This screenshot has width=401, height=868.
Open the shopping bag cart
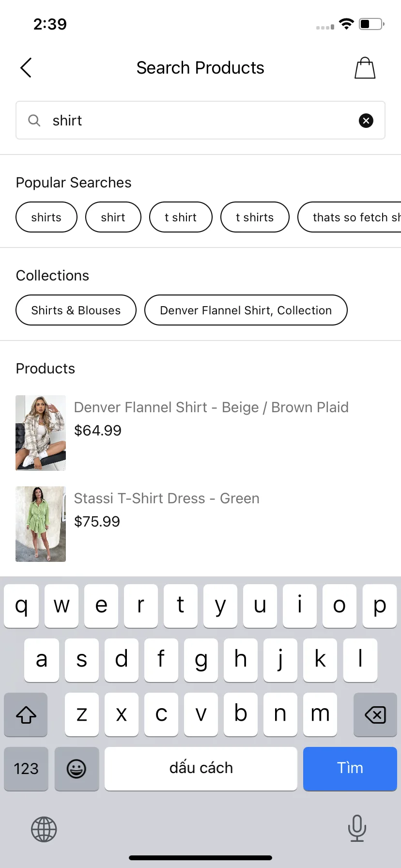coord(365,68)
